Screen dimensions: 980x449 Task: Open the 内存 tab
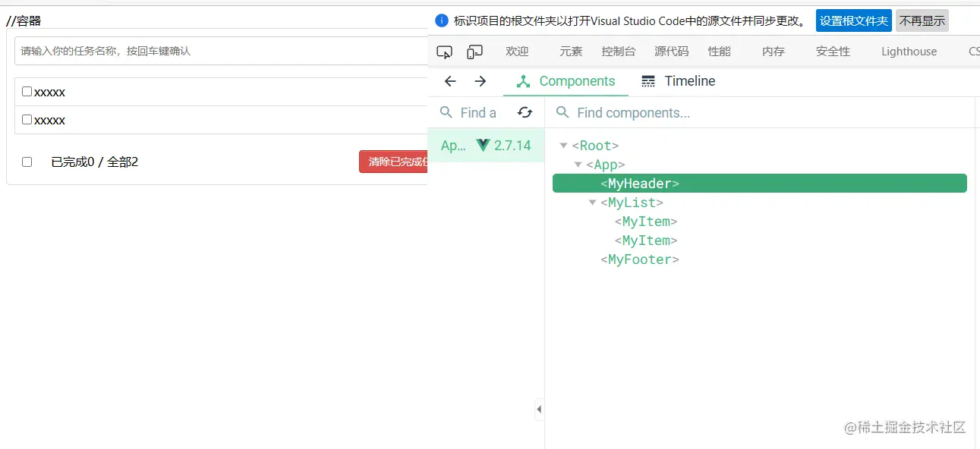(774, 52)
